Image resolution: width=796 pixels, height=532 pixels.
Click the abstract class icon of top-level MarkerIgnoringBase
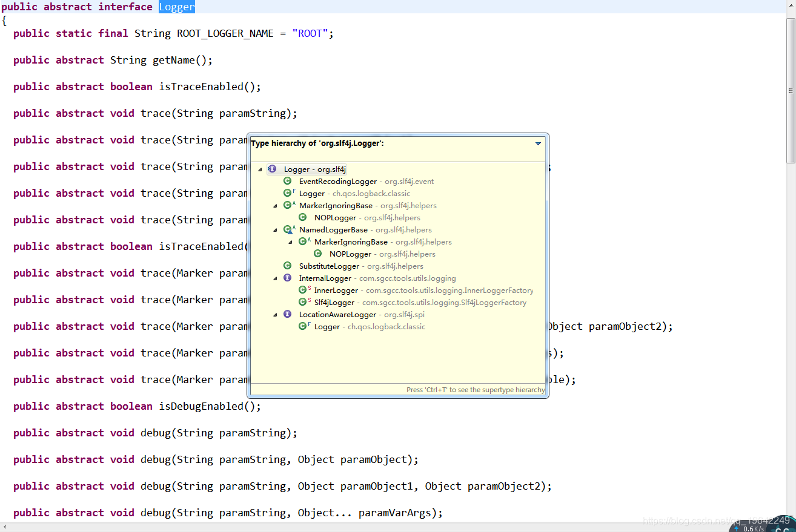tap(288, 205)
